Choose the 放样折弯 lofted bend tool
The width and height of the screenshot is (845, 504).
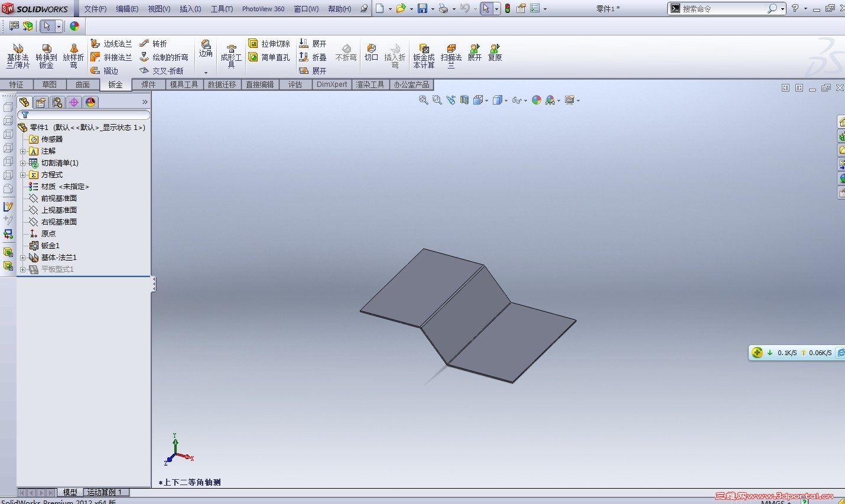coord(73,56)
